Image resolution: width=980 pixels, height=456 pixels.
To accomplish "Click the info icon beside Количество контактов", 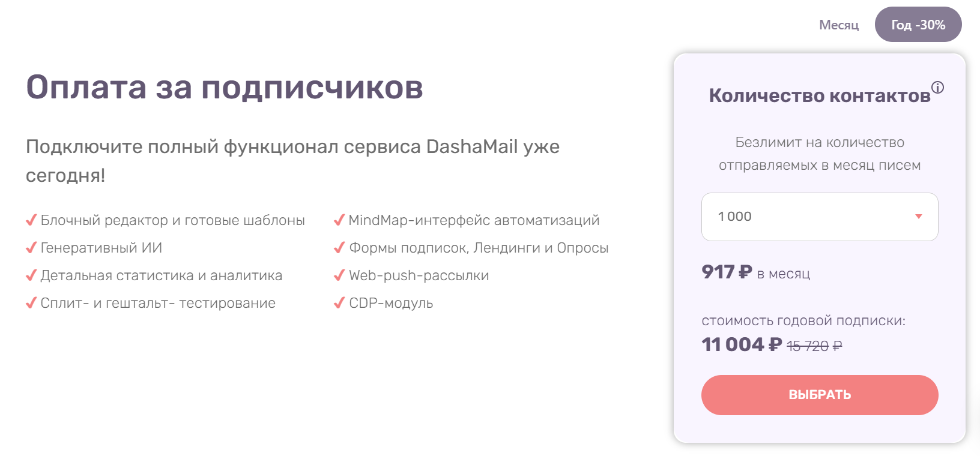I will 938,88.
